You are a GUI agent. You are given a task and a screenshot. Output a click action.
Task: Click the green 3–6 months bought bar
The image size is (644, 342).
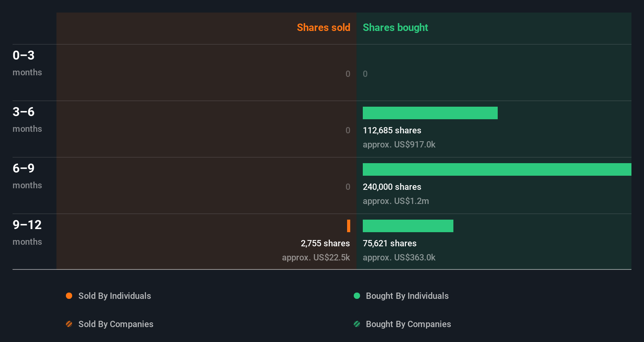coord(430,113)
